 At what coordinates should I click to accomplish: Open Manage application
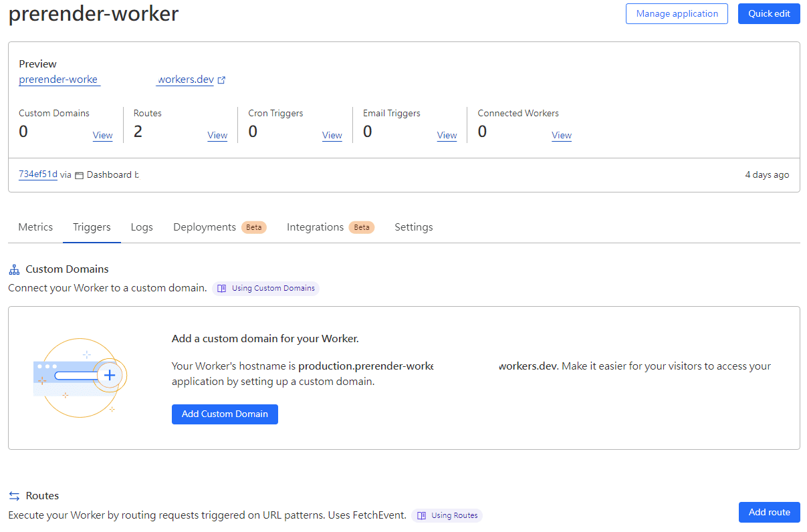click(677, 13)
